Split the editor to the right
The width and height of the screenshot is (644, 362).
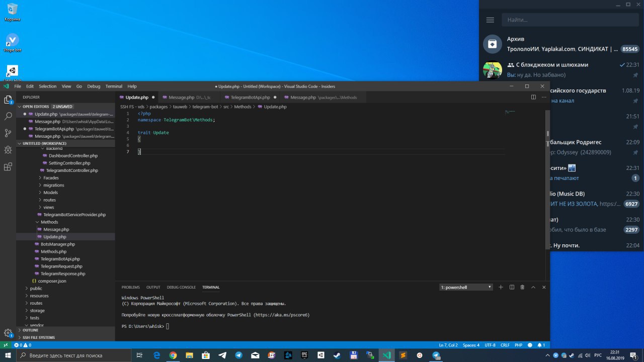click(533, 97)
